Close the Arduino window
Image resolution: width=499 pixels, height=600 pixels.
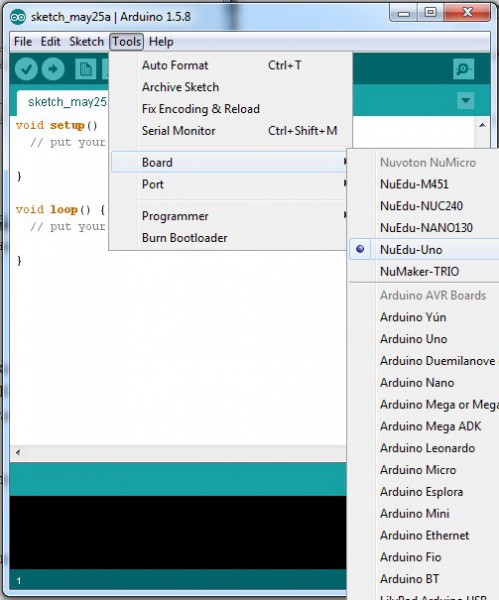(x=467, y=13)
